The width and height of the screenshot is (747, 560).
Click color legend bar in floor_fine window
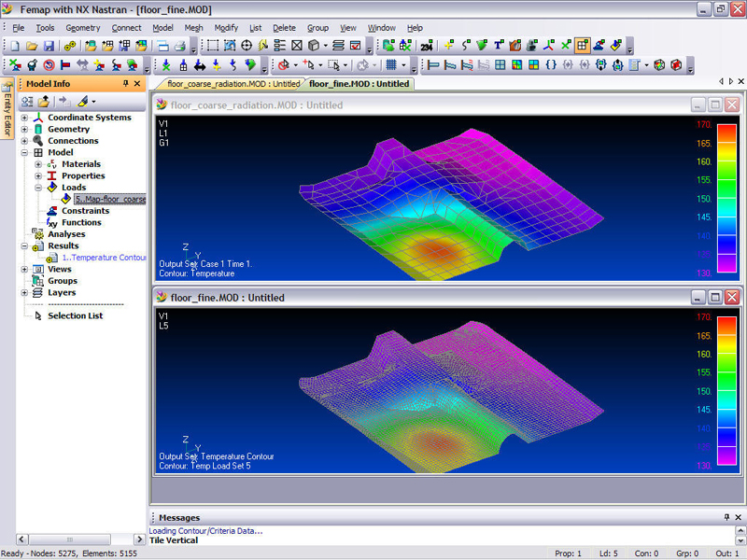(x=727, y=390)
